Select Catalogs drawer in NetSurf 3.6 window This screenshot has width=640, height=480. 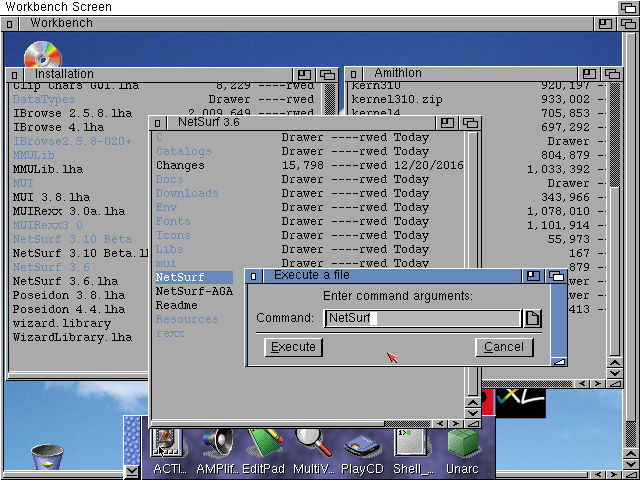[184, 151]
